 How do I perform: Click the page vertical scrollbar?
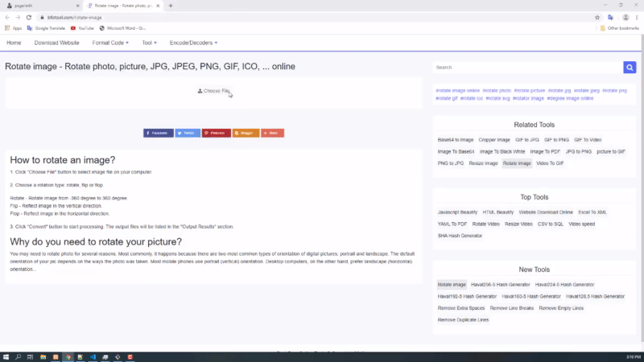[x=642, y=189]
